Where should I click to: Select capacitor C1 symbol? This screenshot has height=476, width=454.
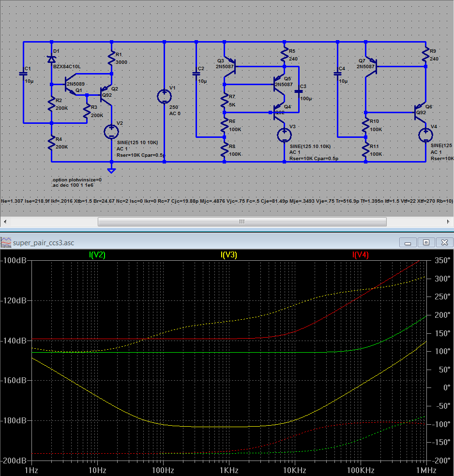click(x=23, y=74)
